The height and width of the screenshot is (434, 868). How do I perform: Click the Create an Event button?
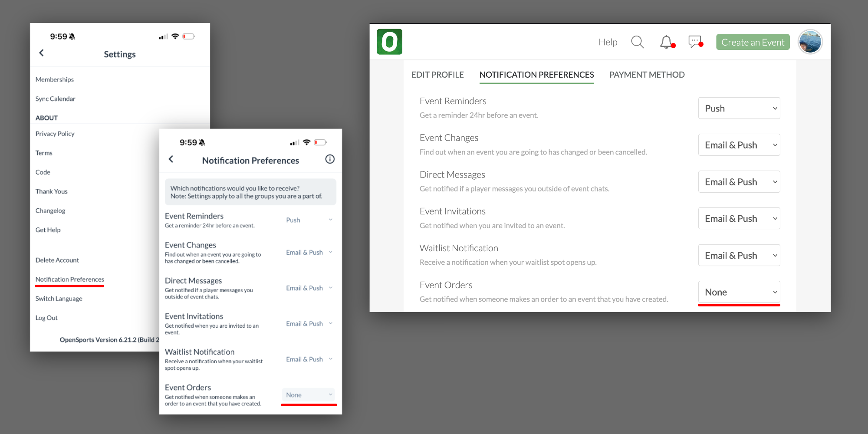coord(753,42)
